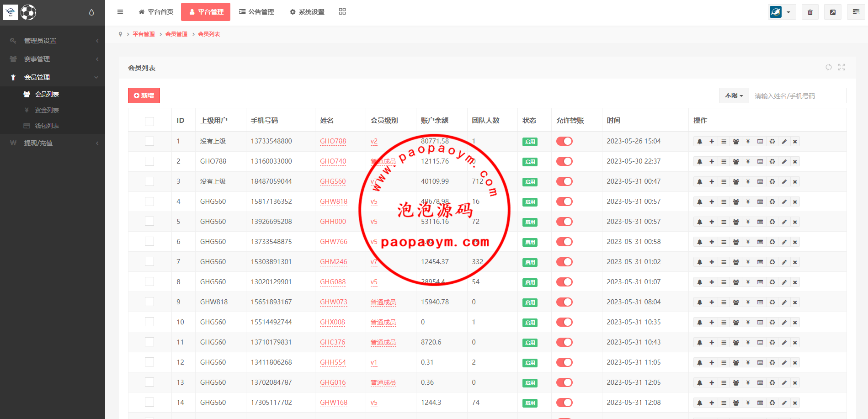Screen dimensions: 868x419
Task: Click the pencil edit icon in row GHH554
Action: tap(784, 363)
